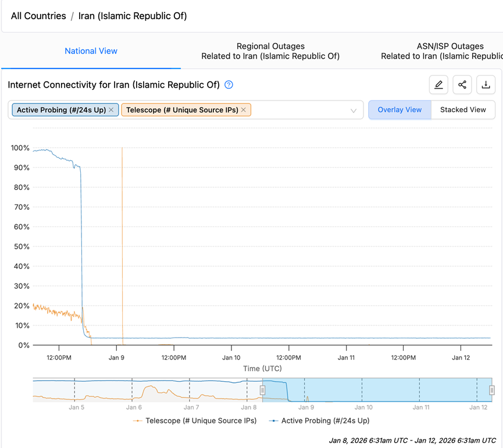Open the Regional Outages tab
Screen dimensions: 503x448
click(270, 51)
